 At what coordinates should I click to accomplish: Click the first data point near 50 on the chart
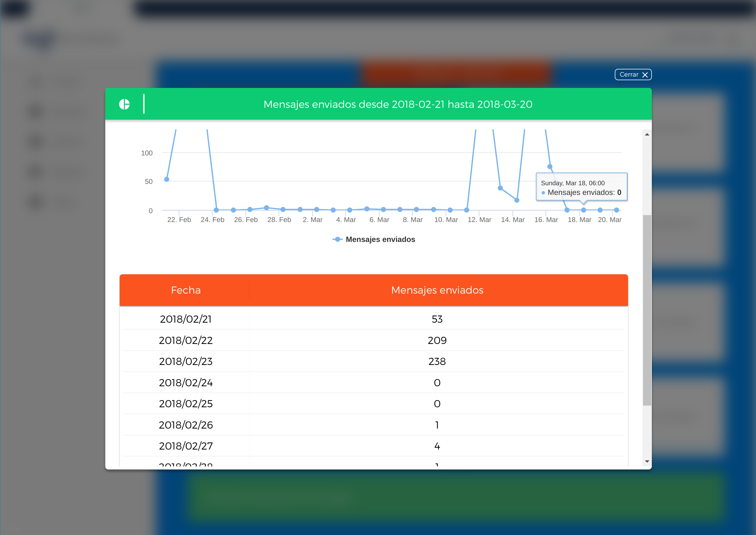[x=167, y=179]
